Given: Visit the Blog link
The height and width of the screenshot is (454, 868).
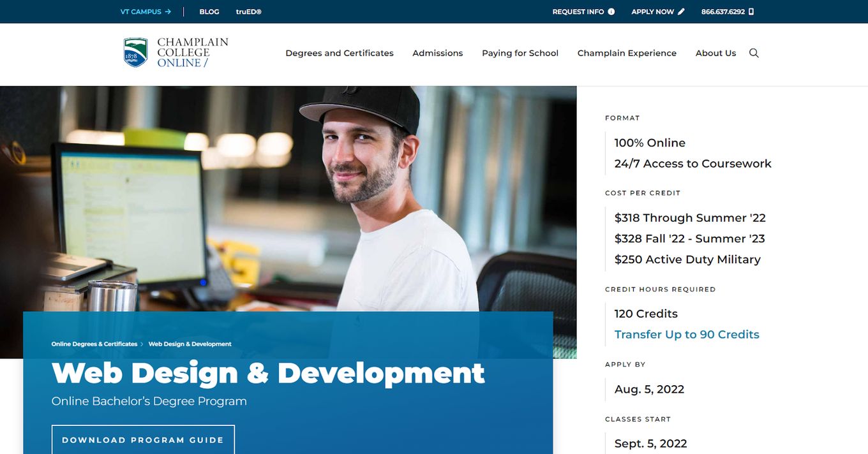Looking at the screenshot, I should (x=209, y=11).
